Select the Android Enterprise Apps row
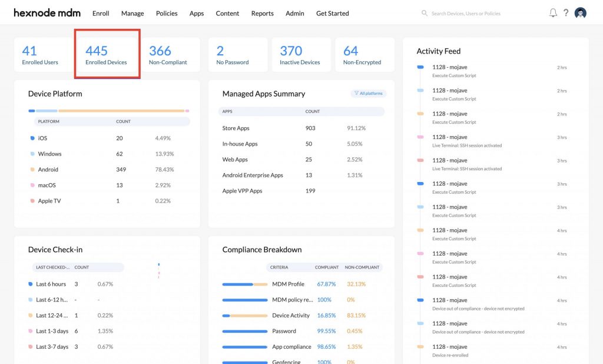The height and width of the screenshot is (364, 603). [x=301, y=175]
